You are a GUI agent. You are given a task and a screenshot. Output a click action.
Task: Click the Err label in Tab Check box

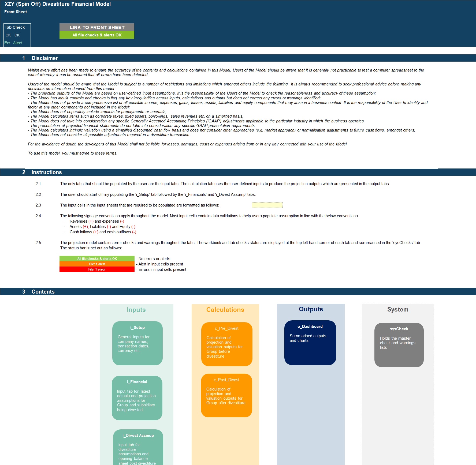click(7, 43)
